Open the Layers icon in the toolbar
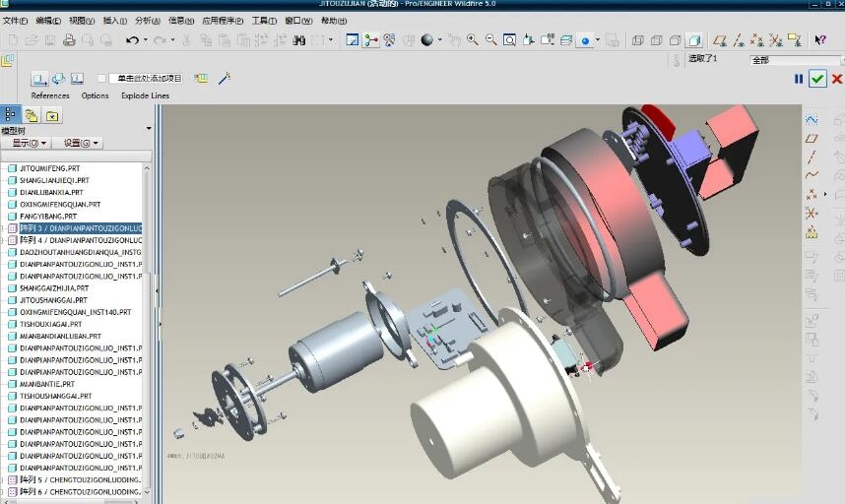 tap(566, 39)
